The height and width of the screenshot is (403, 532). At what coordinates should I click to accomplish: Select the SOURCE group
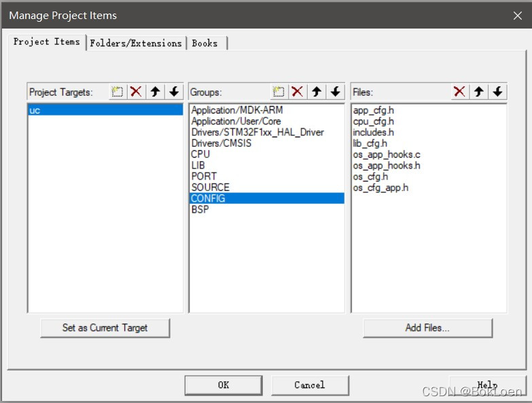(266, 188)
